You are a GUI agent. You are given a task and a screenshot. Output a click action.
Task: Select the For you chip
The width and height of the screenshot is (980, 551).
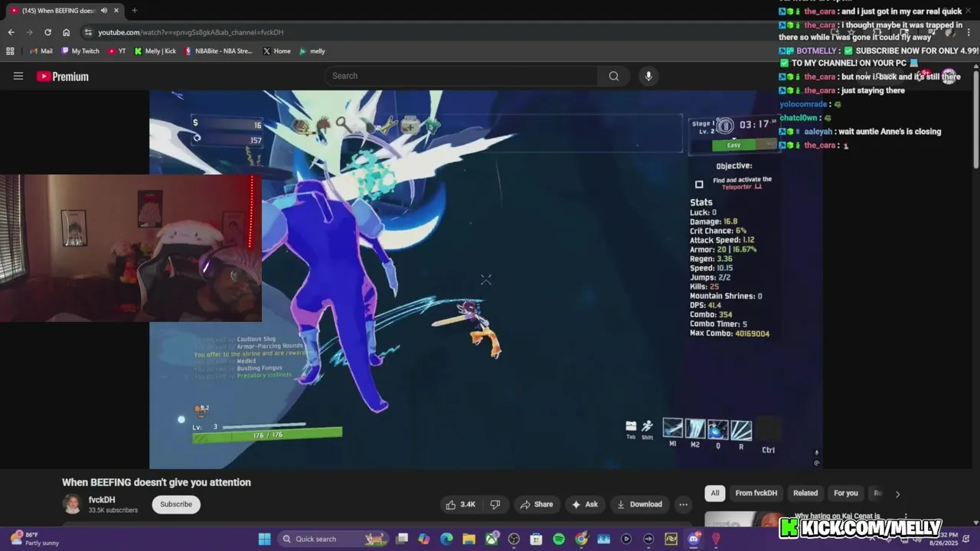click(x=846, y=493)
